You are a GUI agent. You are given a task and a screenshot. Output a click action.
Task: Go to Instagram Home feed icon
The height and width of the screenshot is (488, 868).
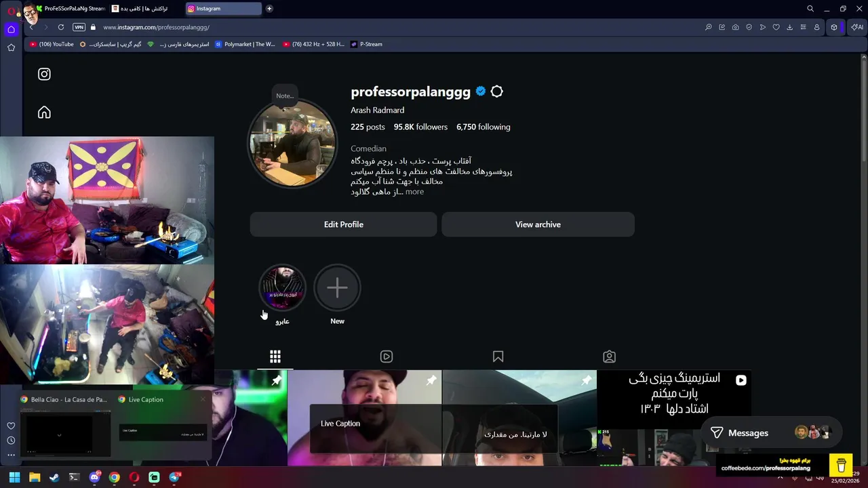pyautogui.click(x=44, y=113)
